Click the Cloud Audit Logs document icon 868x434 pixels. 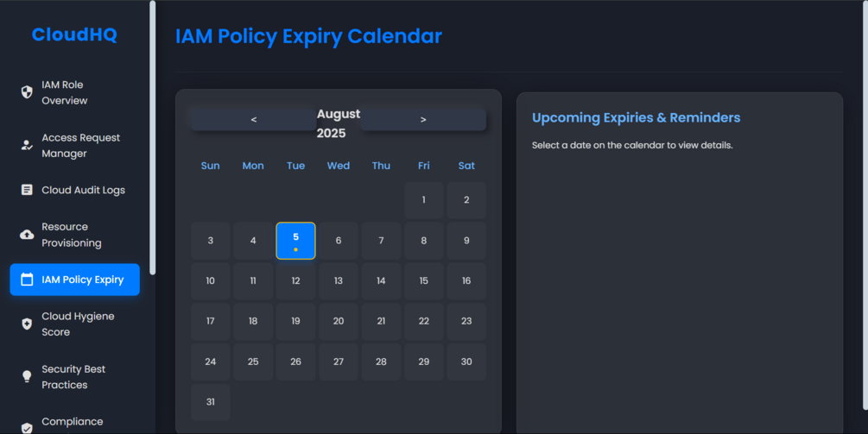27,190
